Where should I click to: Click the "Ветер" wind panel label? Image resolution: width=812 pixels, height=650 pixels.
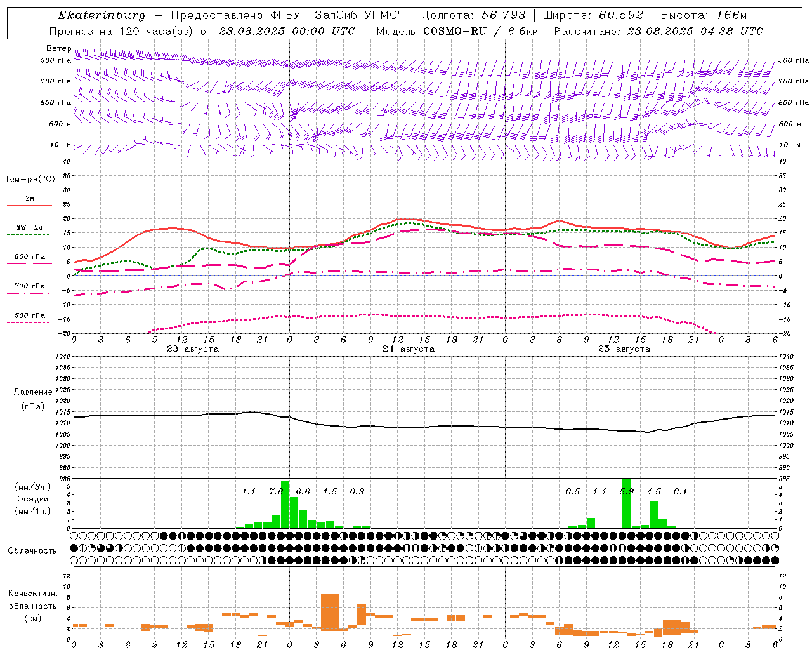58,48
